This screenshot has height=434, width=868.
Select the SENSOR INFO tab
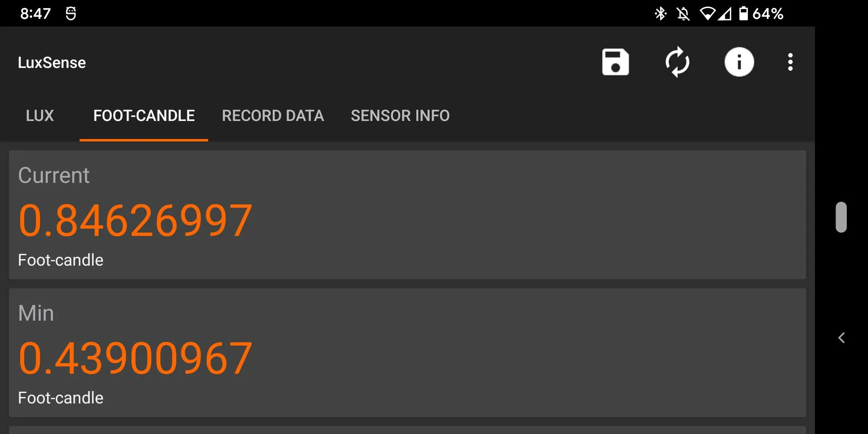coord(400,116)
